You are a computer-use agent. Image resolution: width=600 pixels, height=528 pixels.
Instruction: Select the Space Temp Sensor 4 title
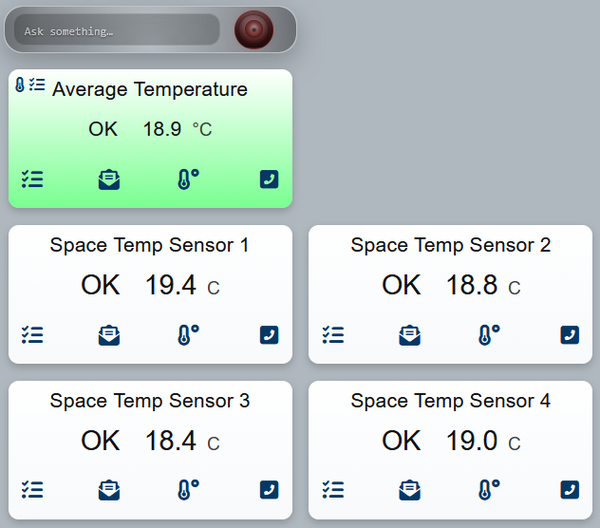(x=450, y=401)
